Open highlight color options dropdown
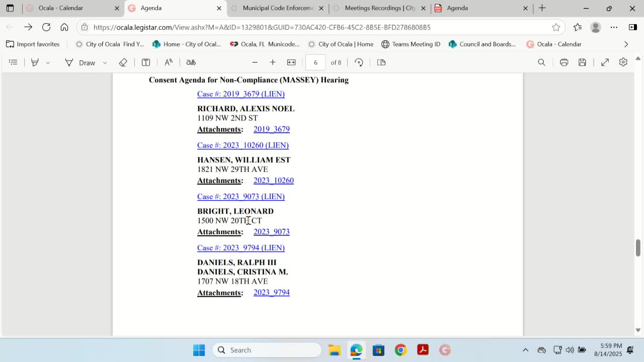The image size is (644, 362). click(x=48, y=63)
